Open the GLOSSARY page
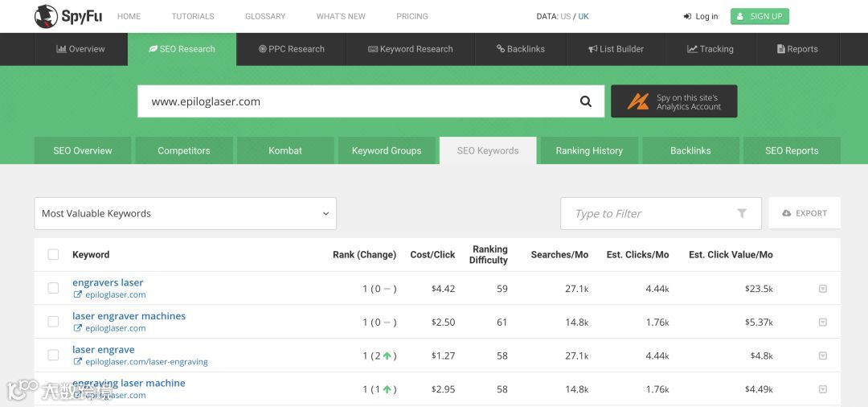This screenshot has height=407, width=868. (265, 16)
